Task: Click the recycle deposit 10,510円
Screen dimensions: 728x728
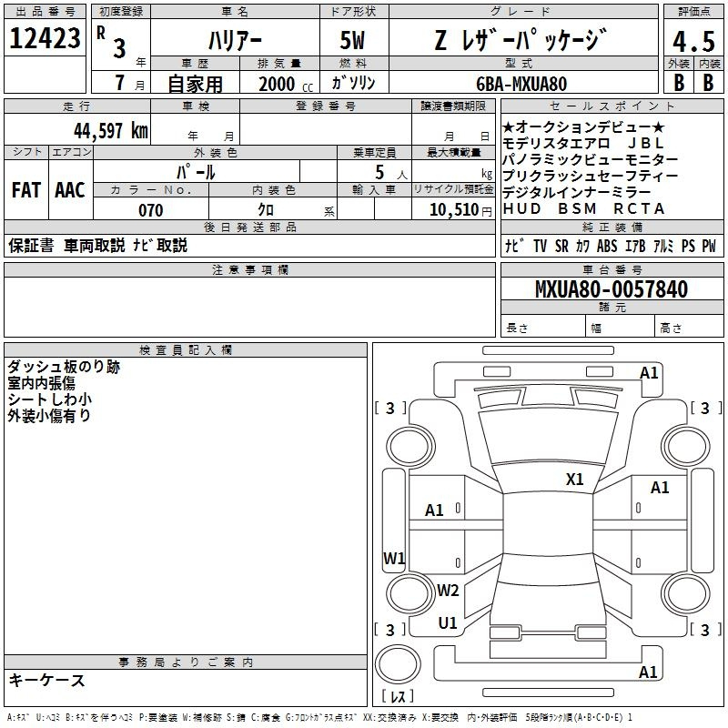Action: (x=460, y=210)
